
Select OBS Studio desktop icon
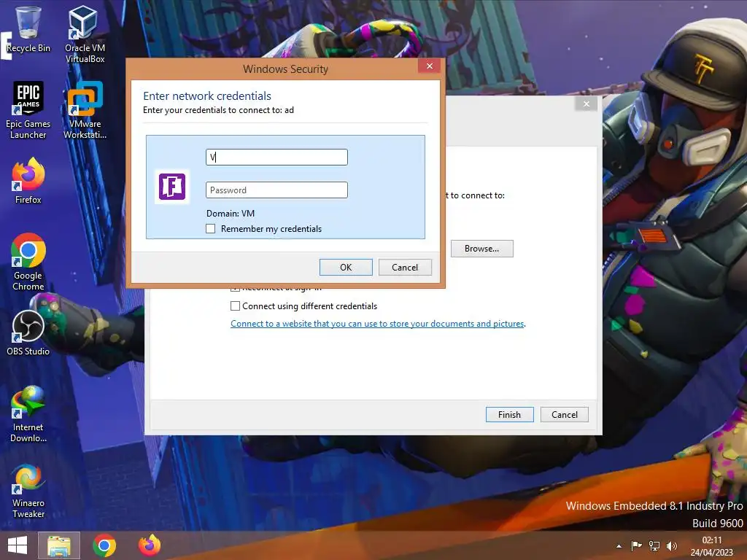click(28, 332)
